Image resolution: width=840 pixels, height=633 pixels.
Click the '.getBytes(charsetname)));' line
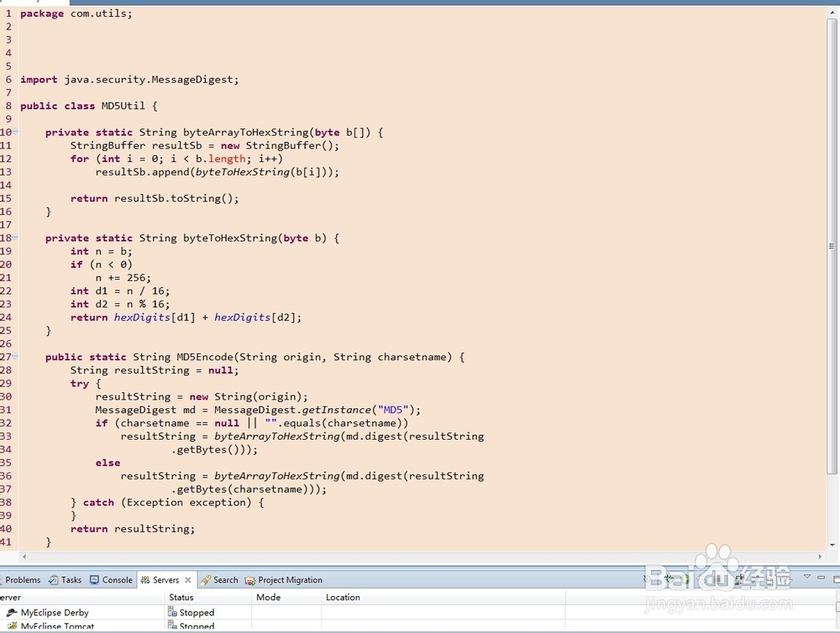coord(249,489)
